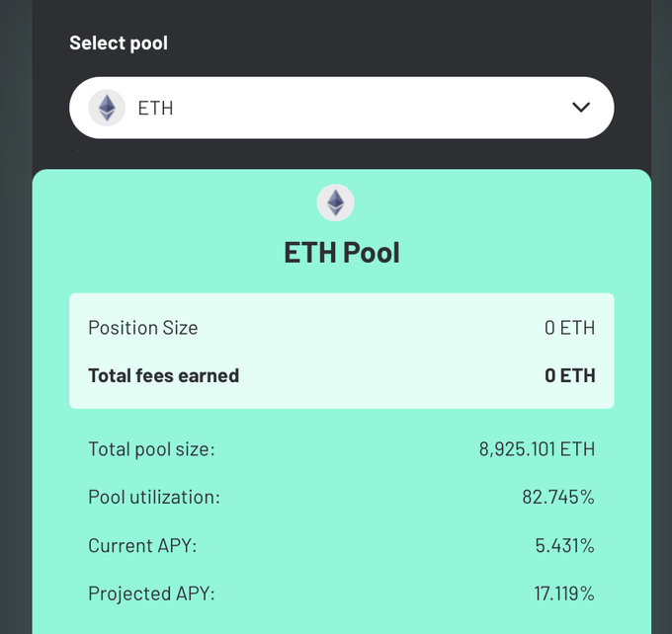Image resolution: width=672 pixels, height=634 pixels.
Task: Click the Total pool size label
Action: tap(152, 449)
